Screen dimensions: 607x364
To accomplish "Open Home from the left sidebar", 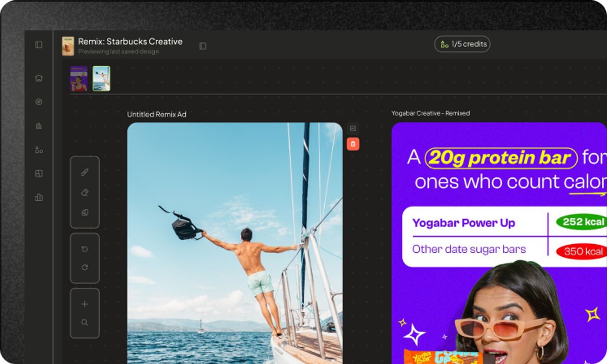I will (x=38, y=78).
